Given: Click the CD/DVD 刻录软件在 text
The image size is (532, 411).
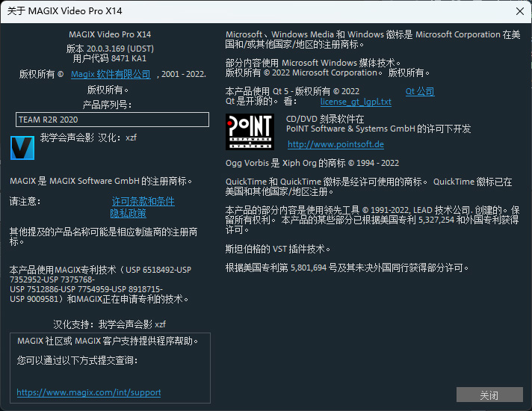Looking at the screenshot, I should pyautogui.click(x=325, y=119).
